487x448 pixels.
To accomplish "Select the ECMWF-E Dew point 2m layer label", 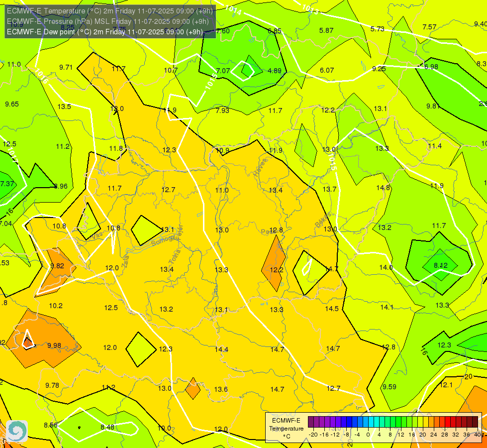I will point(104,32).
